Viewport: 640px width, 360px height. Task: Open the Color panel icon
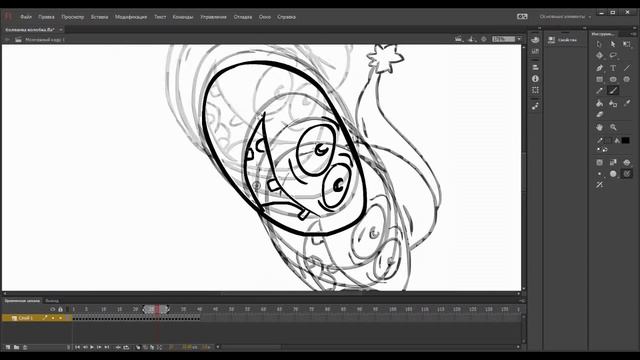[536, 40]
